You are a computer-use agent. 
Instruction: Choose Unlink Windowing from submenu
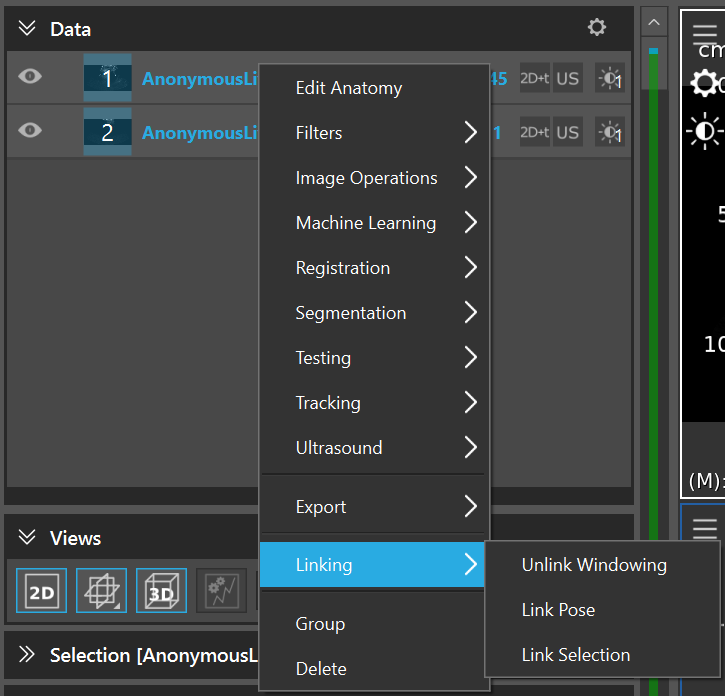pyautogui.click(x=594, y=565)
